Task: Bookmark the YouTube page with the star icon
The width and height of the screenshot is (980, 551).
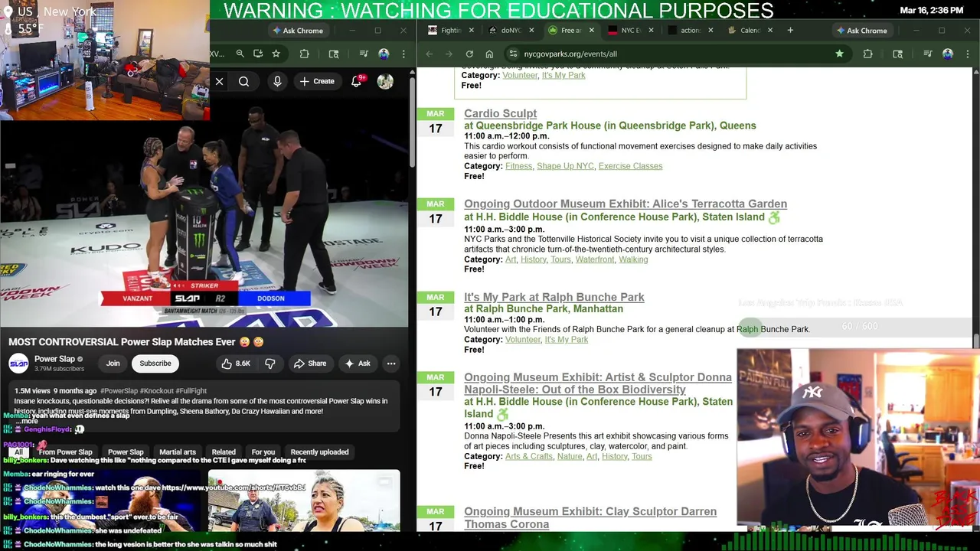Action: coord(276,54)
